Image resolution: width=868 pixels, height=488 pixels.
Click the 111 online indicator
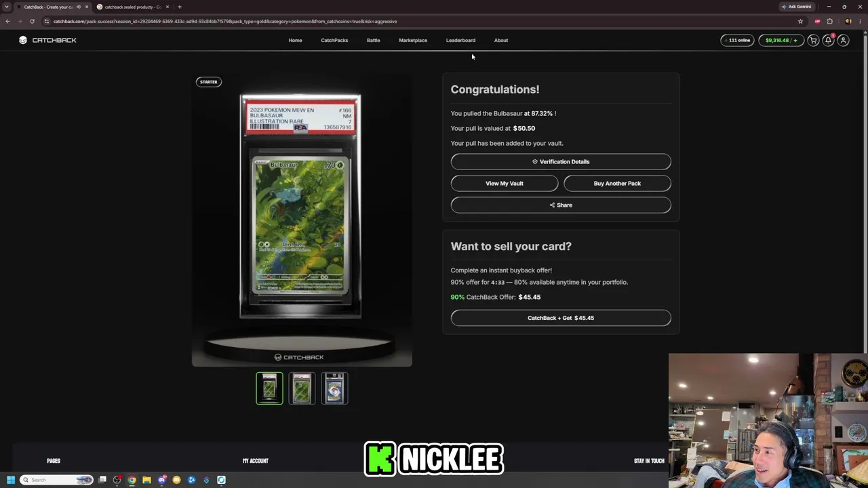[x=737, y=40]
